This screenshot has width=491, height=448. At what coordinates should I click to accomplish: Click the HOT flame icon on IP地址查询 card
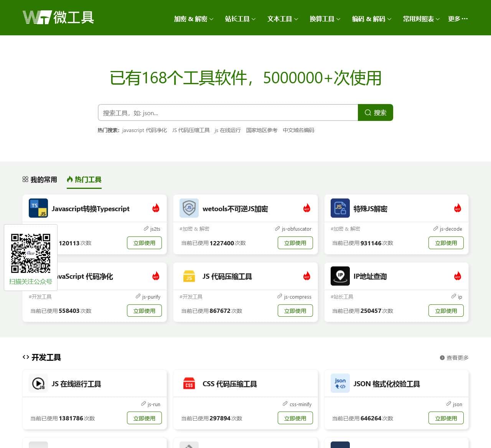[x=457, y=276]
